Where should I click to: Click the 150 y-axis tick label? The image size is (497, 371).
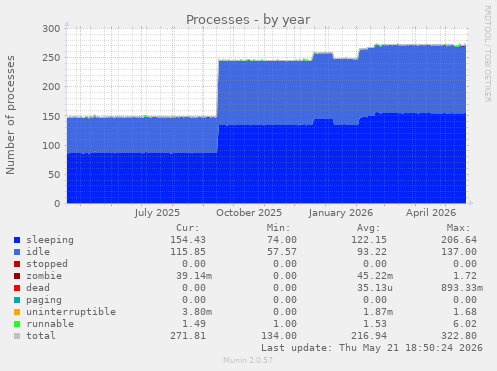click(51, 116)
